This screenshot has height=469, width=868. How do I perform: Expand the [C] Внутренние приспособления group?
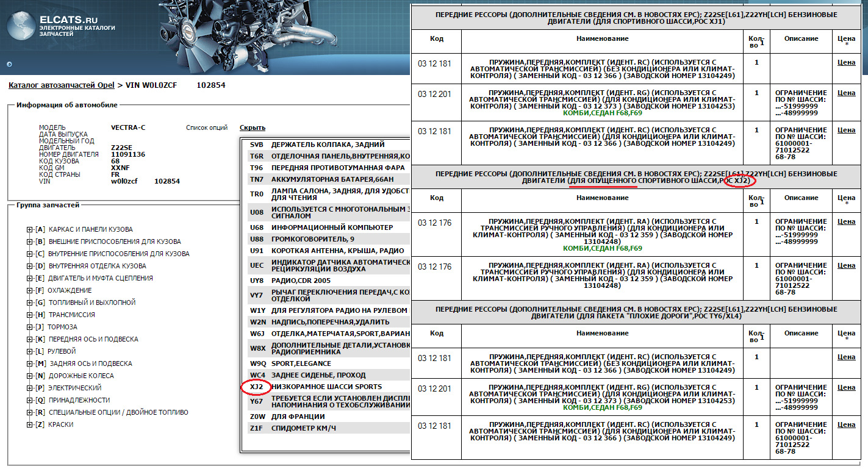[29, 254]
